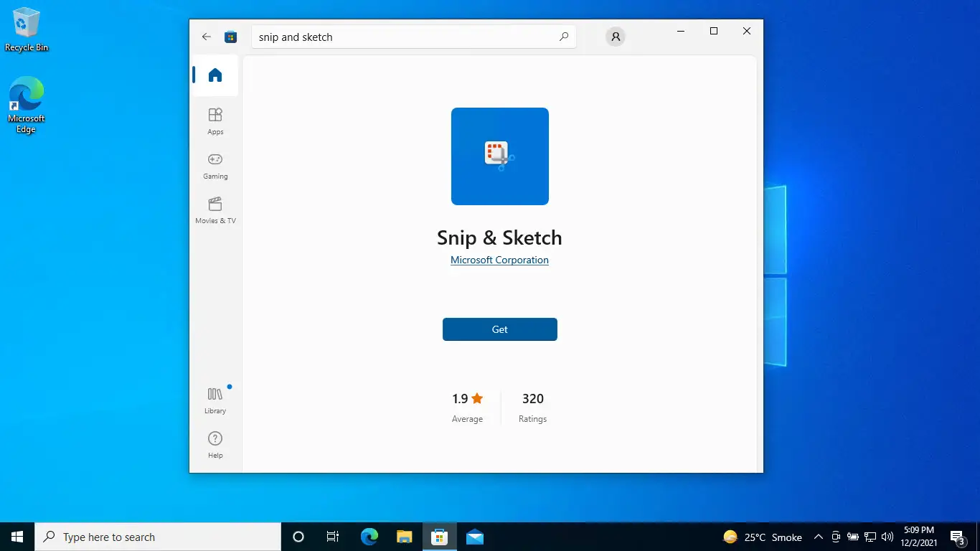980x551 pixels.
Task: Click the search magnifier in the Store search box
Action: point(564,37)
